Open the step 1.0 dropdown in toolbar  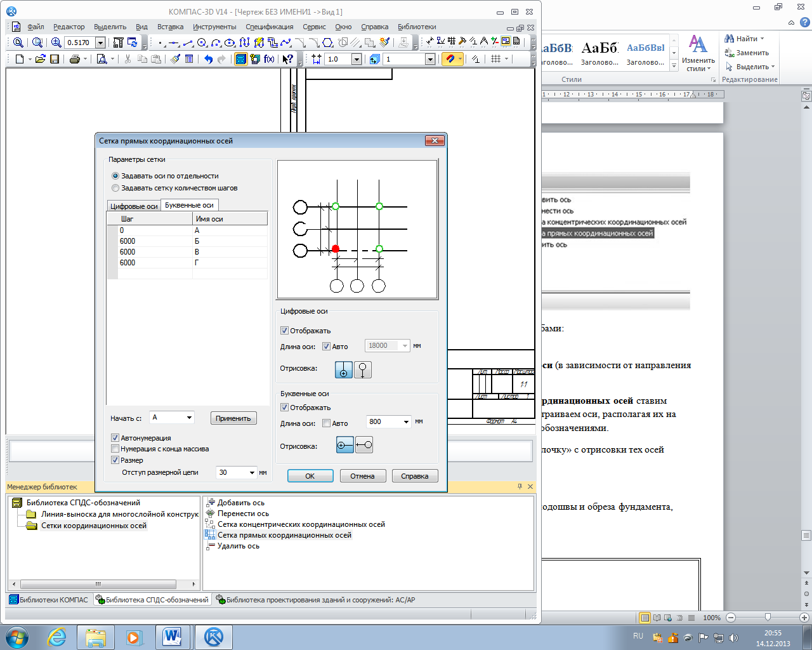click(x=357, y=59)
